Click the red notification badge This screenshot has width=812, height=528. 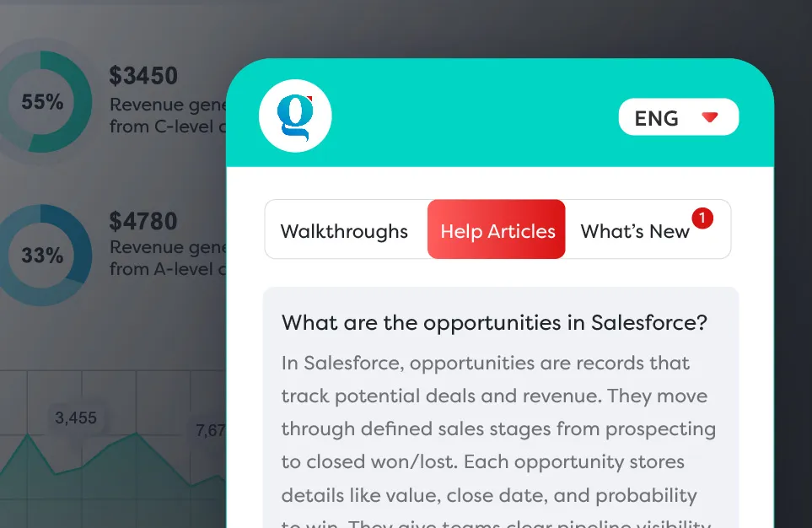click(702, 218)
